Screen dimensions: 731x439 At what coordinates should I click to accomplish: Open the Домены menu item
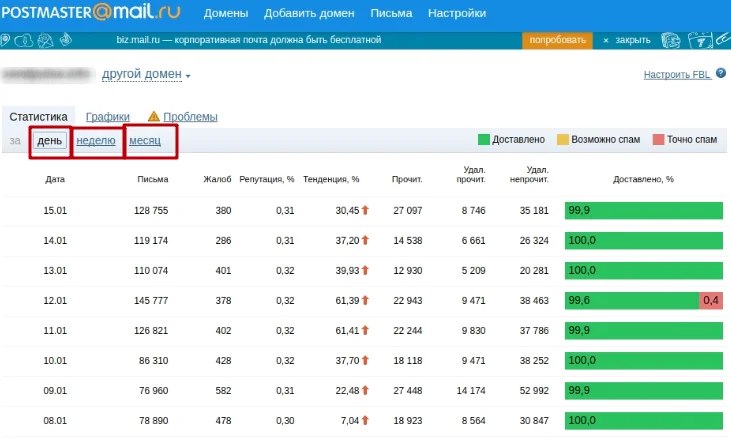point(226,14)
